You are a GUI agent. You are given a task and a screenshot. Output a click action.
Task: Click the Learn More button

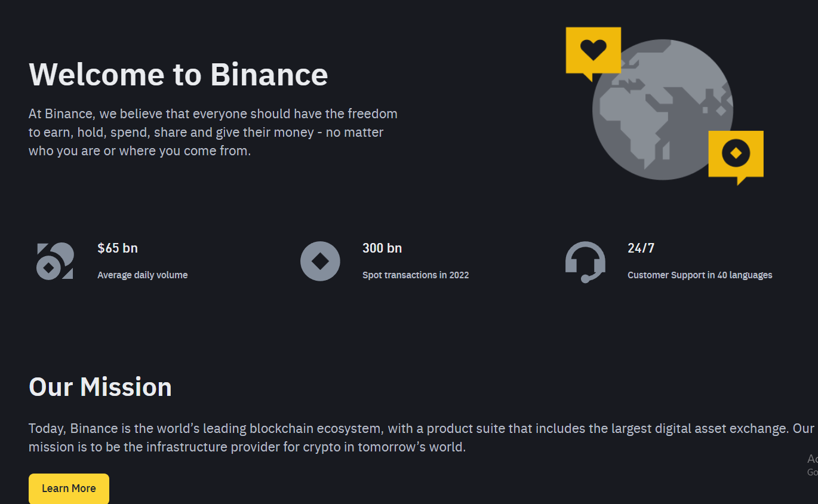[69, 488]
